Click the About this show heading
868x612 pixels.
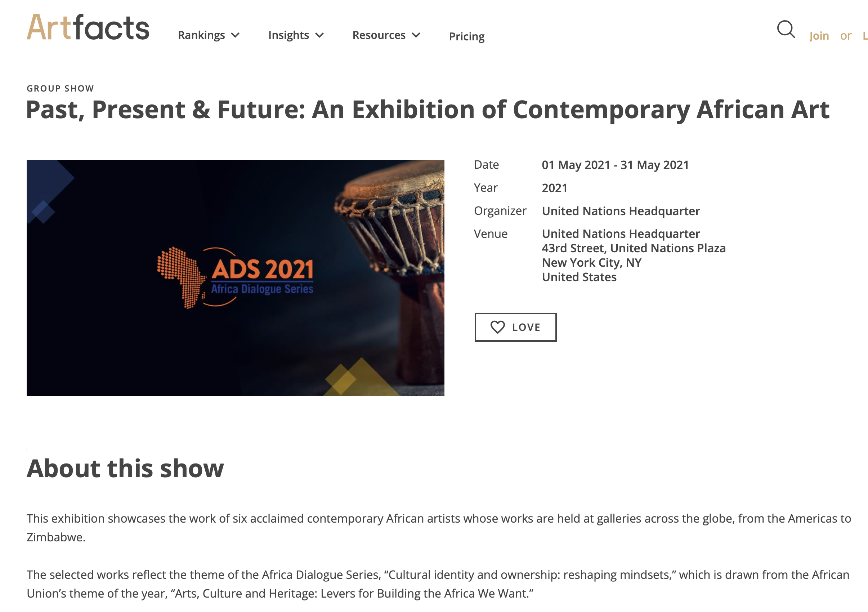(x=125, y=468)
